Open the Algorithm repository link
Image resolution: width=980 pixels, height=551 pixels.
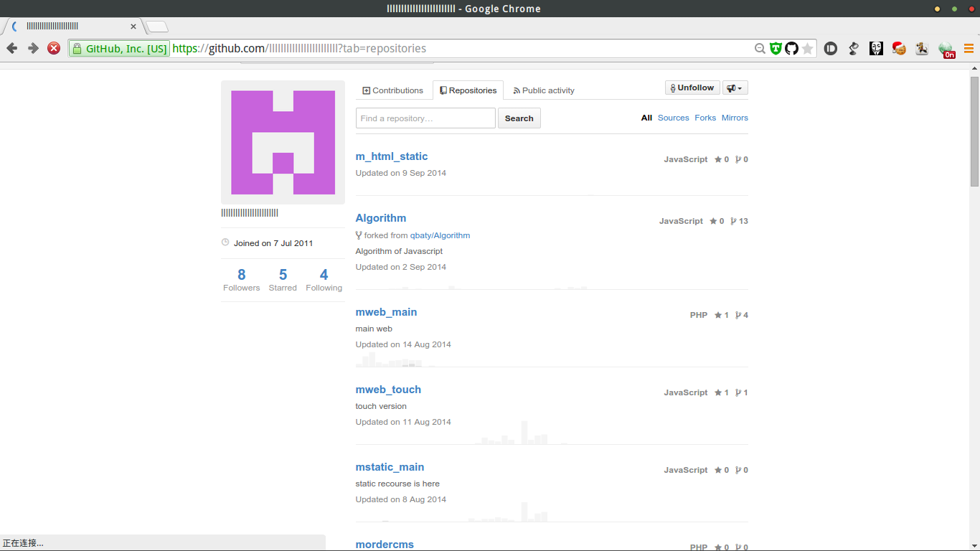381,218
